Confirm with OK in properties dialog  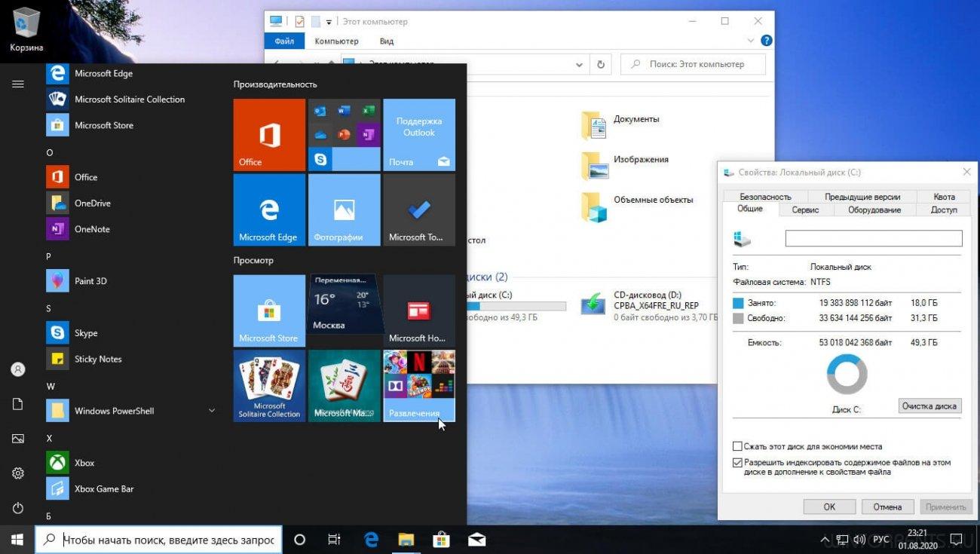[829, 507]
